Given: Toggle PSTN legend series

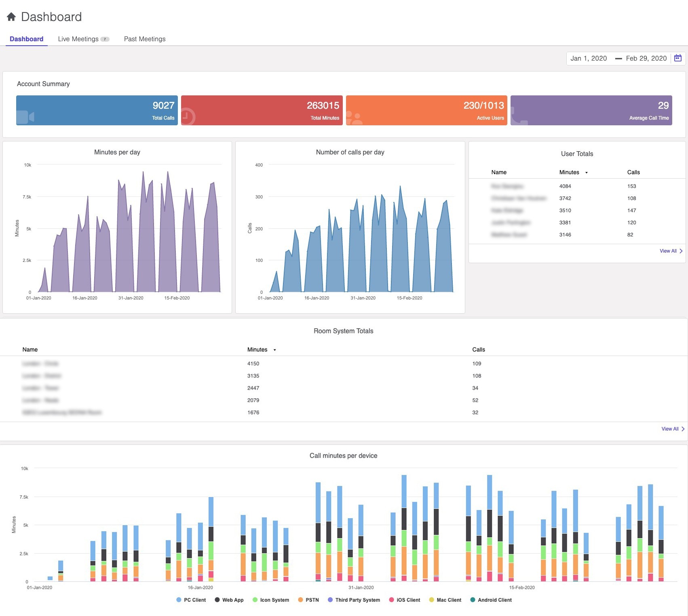Looking at the screenshot, I should pos(308,600).
